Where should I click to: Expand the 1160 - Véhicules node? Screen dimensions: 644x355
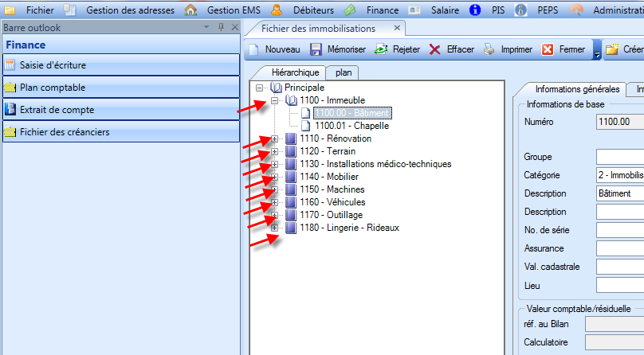(x=274, y=202)
